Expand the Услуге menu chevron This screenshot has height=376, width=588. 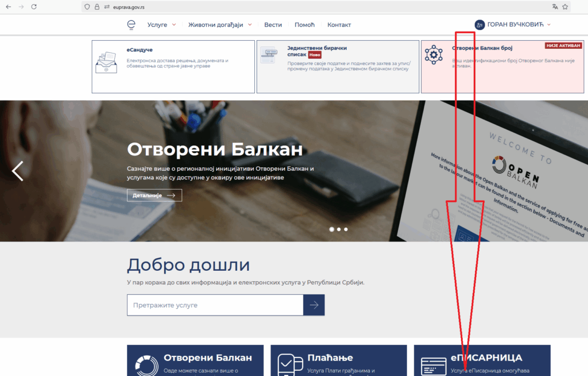174,25
